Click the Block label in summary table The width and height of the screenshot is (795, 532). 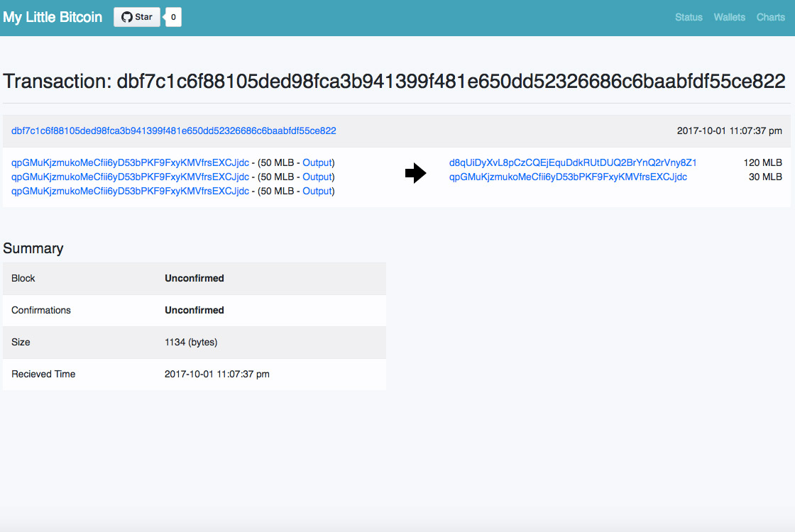(x=23, y=278)
